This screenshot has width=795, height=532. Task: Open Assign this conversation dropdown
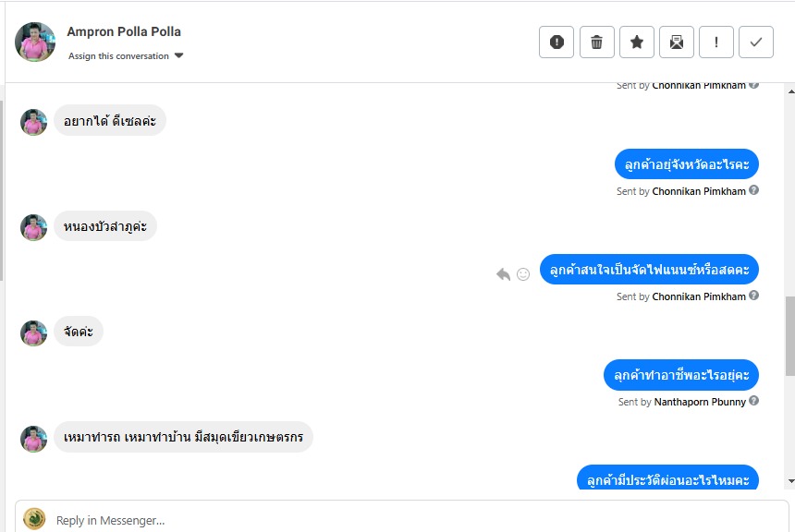tap(126, 56)
